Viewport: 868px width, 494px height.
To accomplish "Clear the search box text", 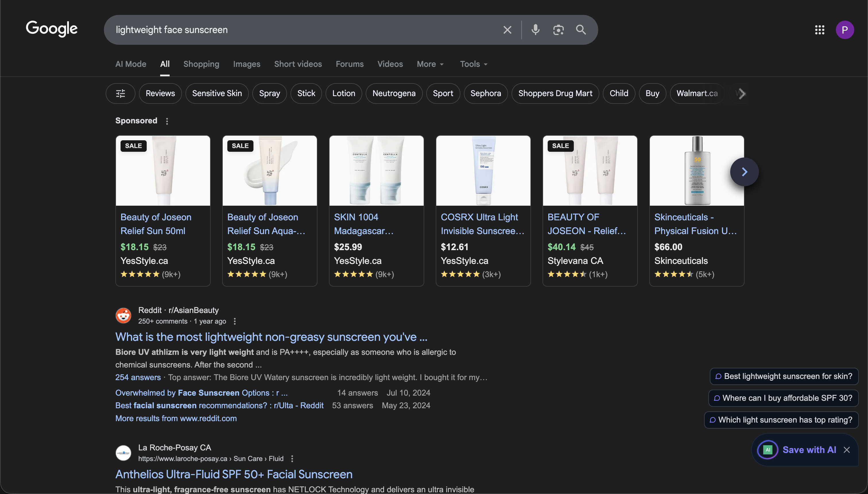I will [507, 30].
